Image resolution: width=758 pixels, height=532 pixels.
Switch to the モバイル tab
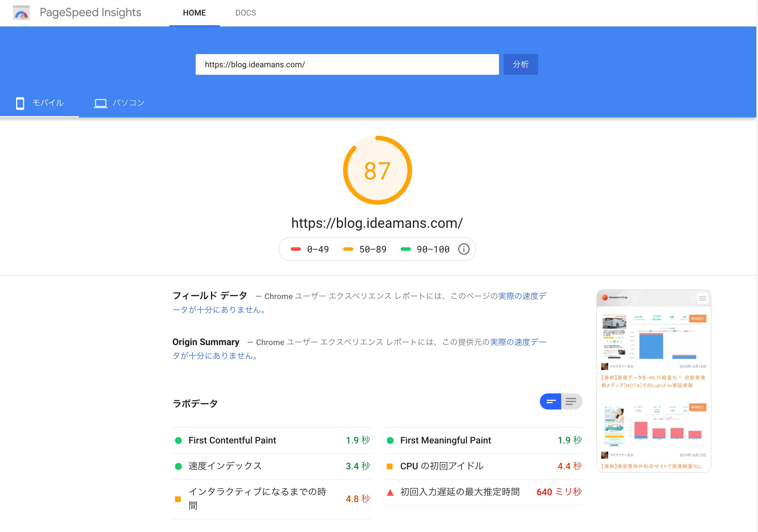point(39,103)
